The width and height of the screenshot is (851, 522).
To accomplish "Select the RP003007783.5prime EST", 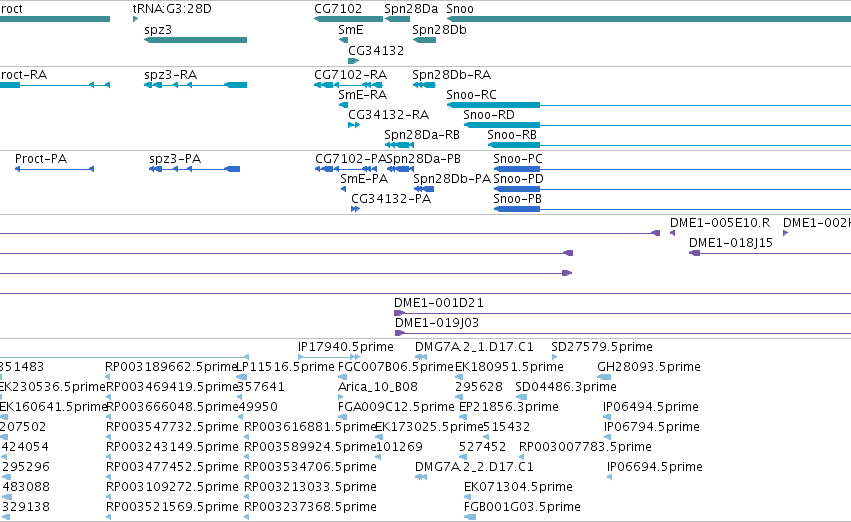I will click(521, 457).
